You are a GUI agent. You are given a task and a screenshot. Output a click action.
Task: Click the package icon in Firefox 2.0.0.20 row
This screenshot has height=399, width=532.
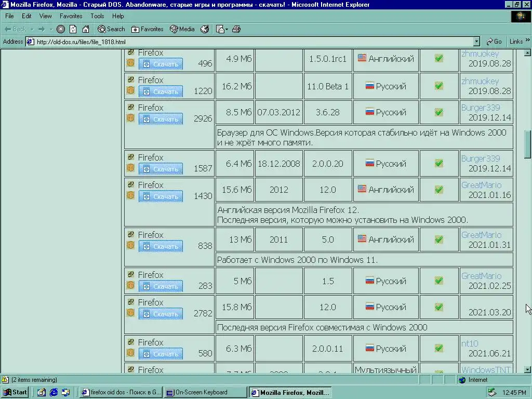pos(130,168)
